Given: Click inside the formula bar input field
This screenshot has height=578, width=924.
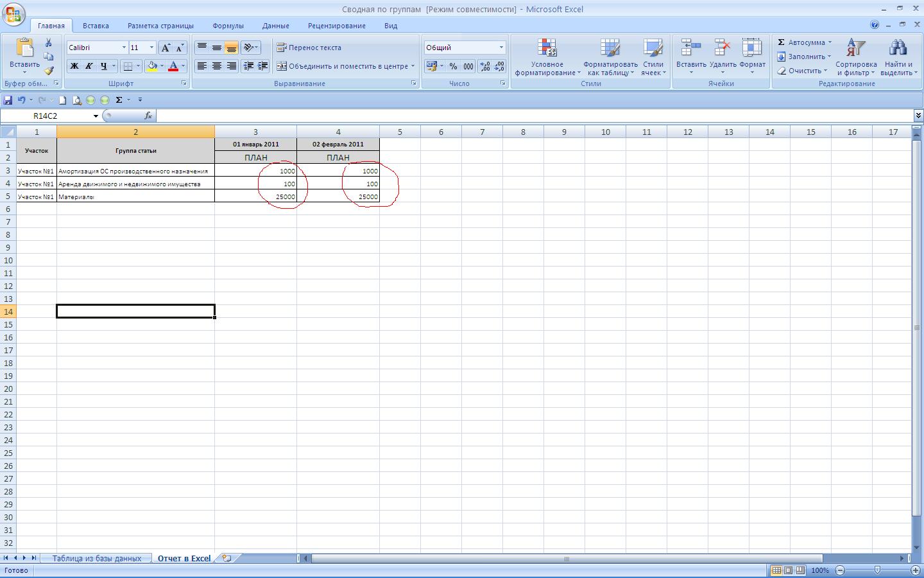Looking at the screenshot, I should (533, 116).
